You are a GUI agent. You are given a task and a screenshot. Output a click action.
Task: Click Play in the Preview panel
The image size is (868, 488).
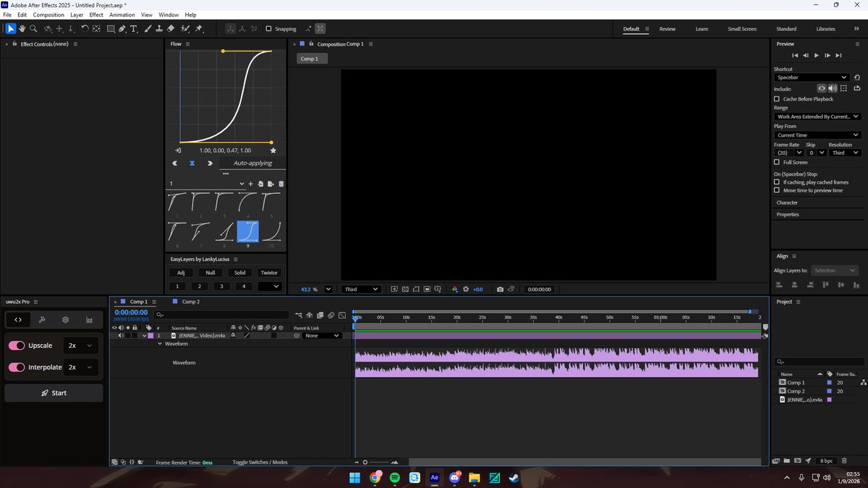coord(817,56)
